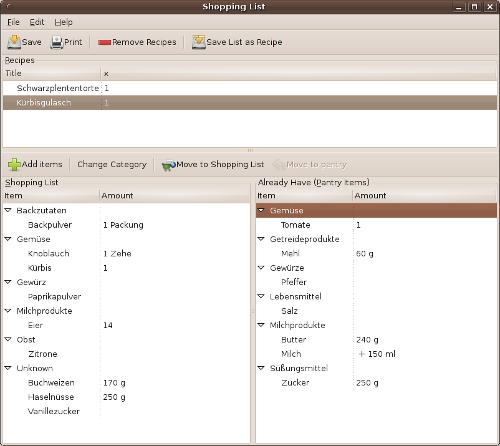Collapse the Süßungsmittel pantry group
Screen dimensions: 500x446
(261, 368)
